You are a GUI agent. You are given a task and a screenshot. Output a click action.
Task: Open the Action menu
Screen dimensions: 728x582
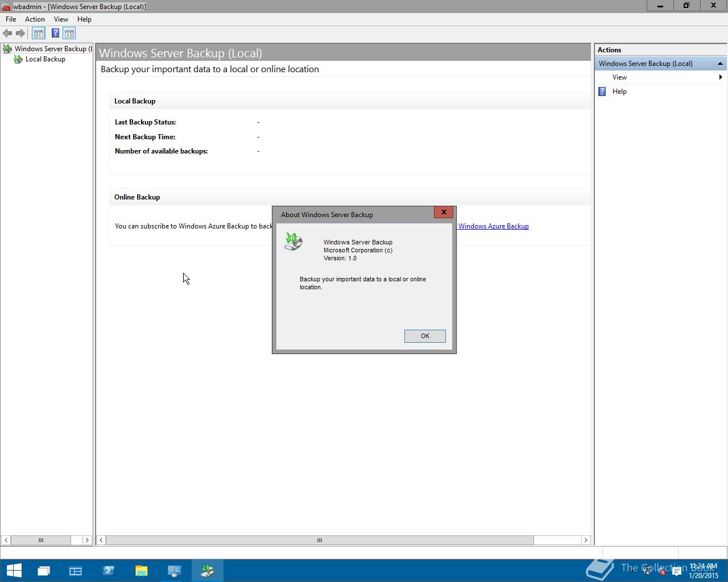[35, 19]
